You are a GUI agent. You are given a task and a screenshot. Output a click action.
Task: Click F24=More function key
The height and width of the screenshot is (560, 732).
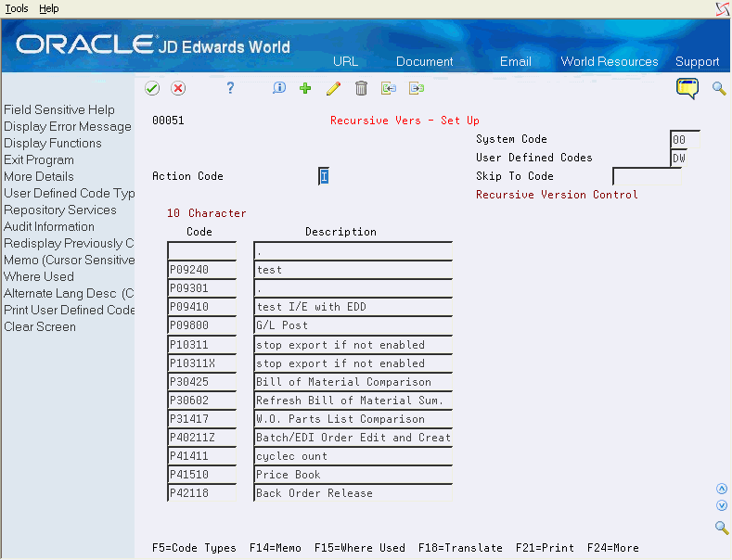[613, 548]
